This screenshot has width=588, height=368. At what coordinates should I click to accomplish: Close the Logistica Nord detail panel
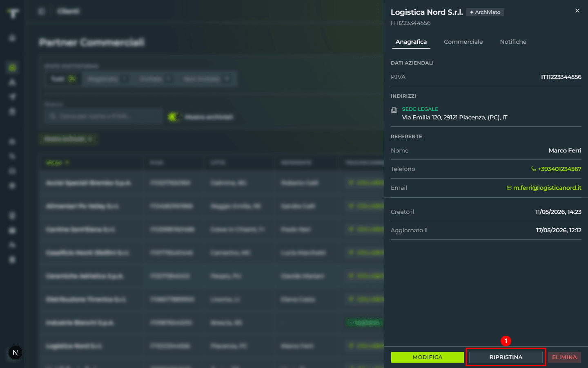(x=577, y=11)
